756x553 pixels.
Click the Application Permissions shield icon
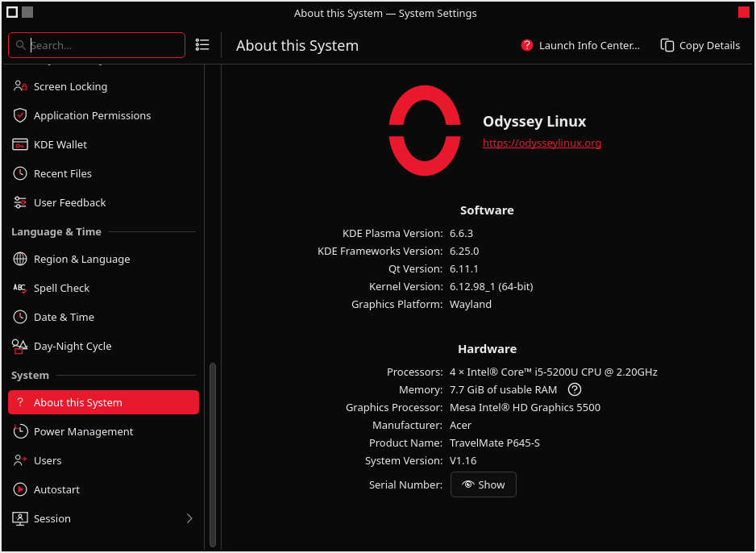coord(20,116)
